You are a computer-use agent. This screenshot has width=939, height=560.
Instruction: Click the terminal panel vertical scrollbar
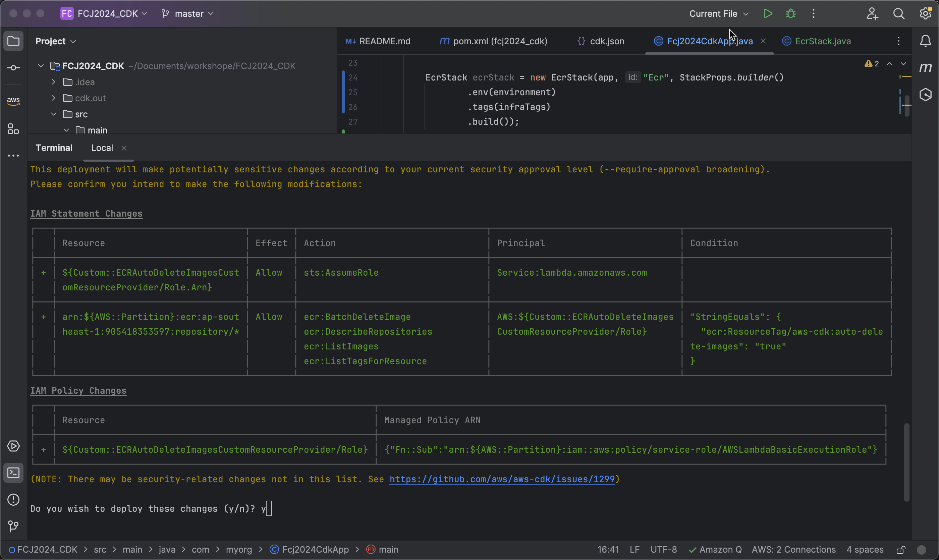pyautogui.click(x=906, y=463)
